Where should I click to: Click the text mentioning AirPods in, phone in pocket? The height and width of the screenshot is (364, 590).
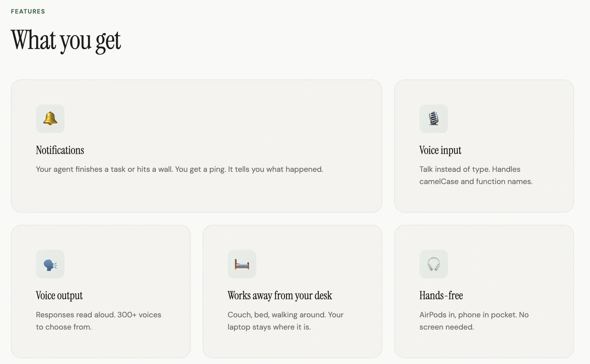[474, 321]
